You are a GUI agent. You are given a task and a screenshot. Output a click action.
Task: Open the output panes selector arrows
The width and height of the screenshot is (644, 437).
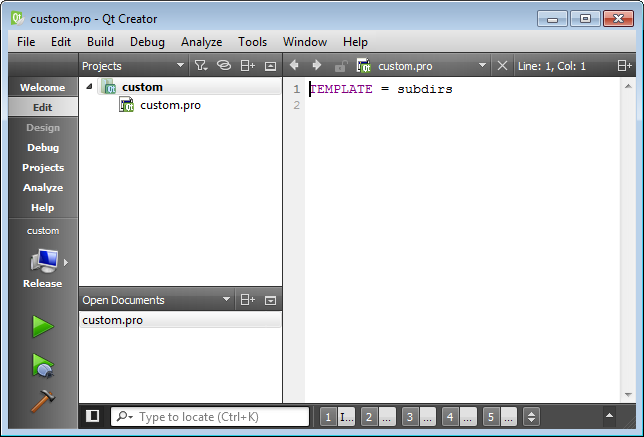[531, 417]
